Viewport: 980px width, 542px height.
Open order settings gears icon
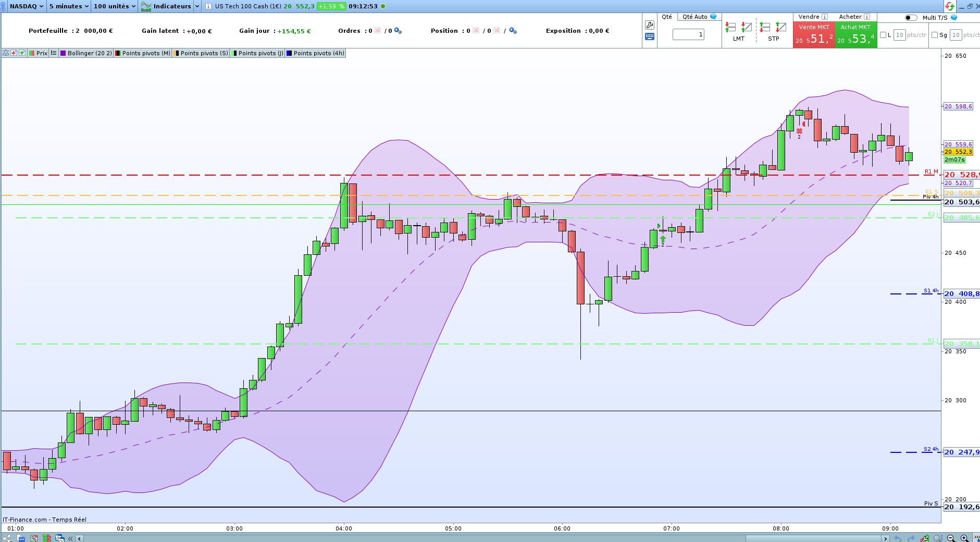pyautogui.click(x=398, y=31)
